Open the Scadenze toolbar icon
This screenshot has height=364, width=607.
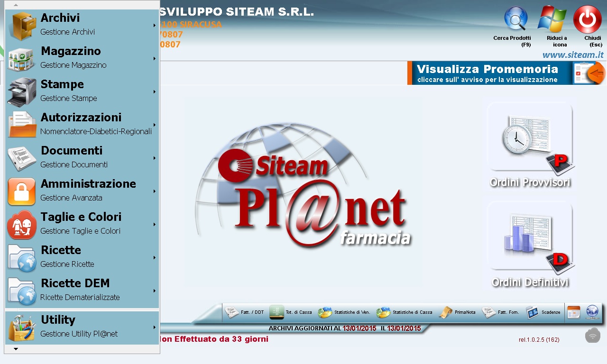point(532,312)
